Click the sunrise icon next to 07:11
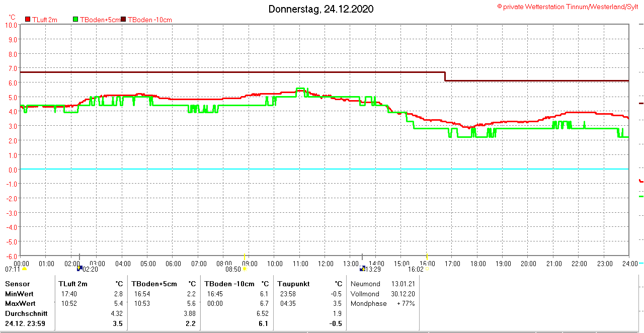Viewport: 644px width, 333px height. pyautogui.click(x=24, y=269)
